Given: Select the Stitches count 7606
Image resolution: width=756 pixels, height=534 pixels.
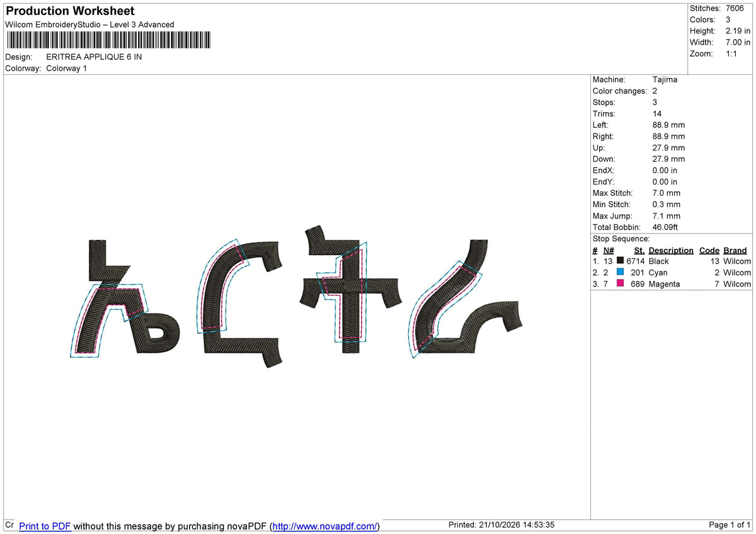Looking at the screenshot, I should point(735,8).
